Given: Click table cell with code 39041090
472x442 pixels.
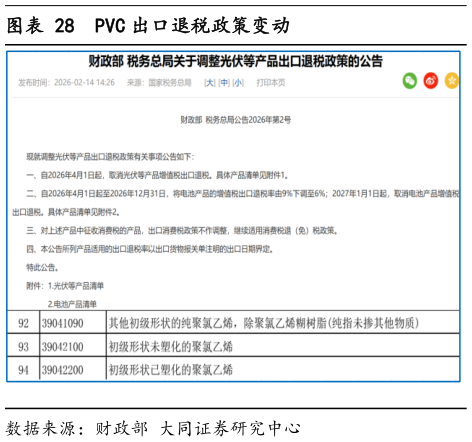Looking at the screenshot, I should [x=73, y=323].
